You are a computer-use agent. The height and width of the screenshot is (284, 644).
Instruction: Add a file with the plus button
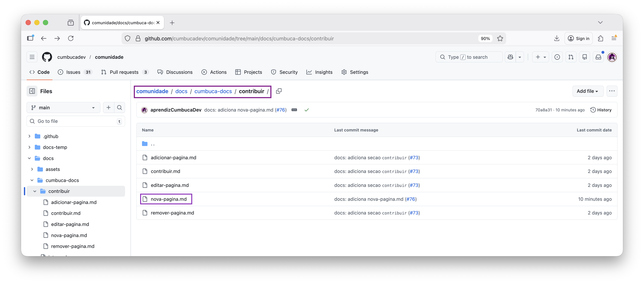(109, 108)
